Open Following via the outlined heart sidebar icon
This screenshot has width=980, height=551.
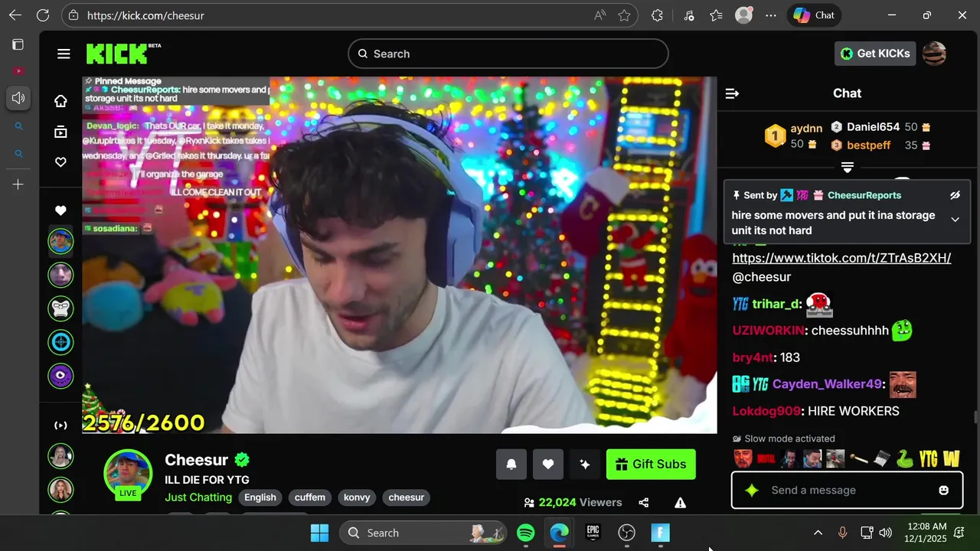tap(60, 162)
